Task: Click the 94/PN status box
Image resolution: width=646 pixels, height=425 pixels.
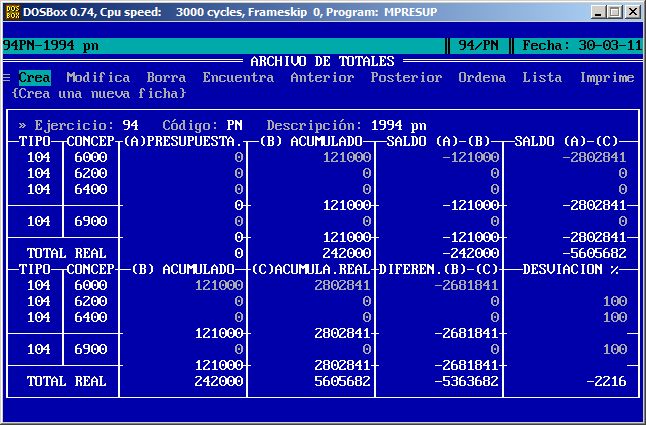Action: coord(478,45)
